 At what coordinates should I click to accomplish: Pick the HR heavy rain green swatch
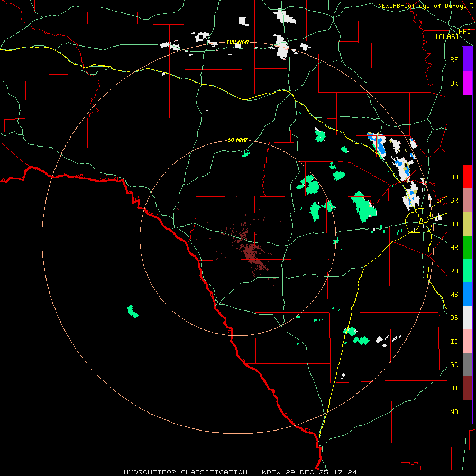tap(467, 248)
